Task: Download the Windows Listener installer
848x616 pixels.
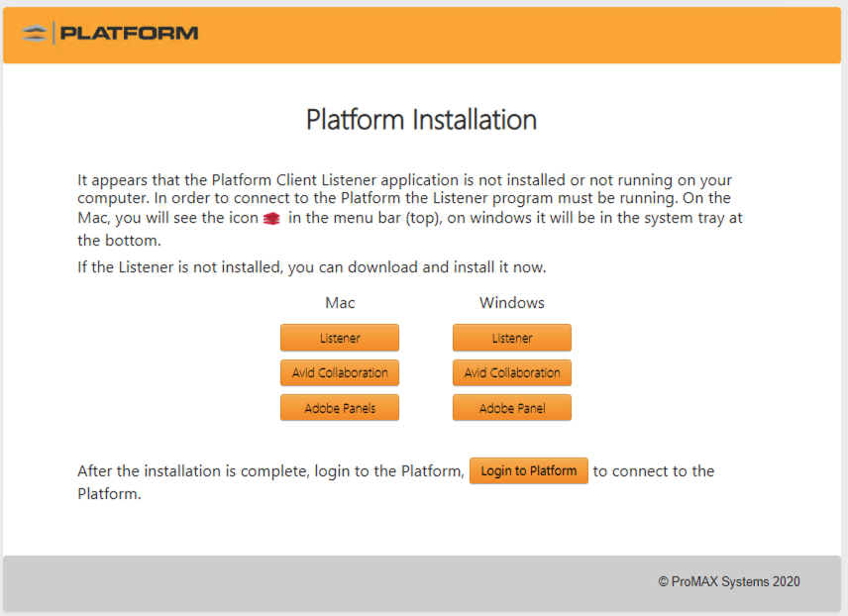Action: [x=511, y=338]
